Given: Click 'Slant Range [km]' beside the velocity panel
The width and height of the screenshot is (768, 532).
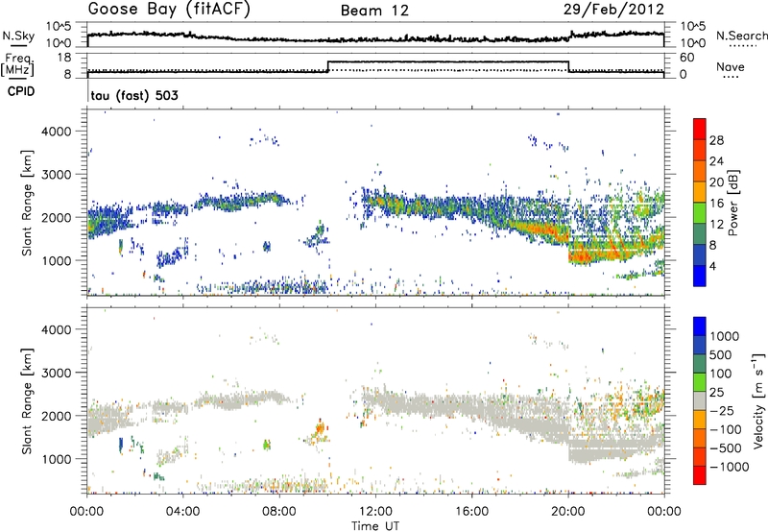Looking at the screenshot, I should (27, 400).
